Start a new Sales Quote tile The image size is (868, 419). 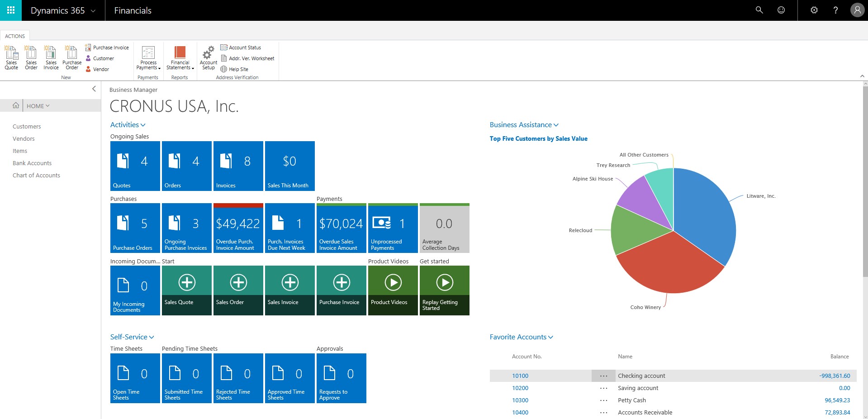[187, 290]
